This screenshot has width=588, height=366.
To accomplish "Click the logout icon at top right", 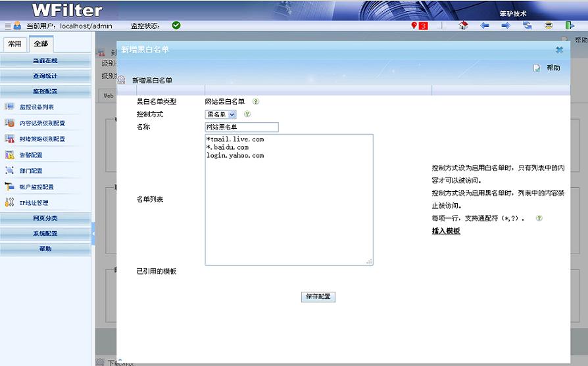I will point(570,26).
